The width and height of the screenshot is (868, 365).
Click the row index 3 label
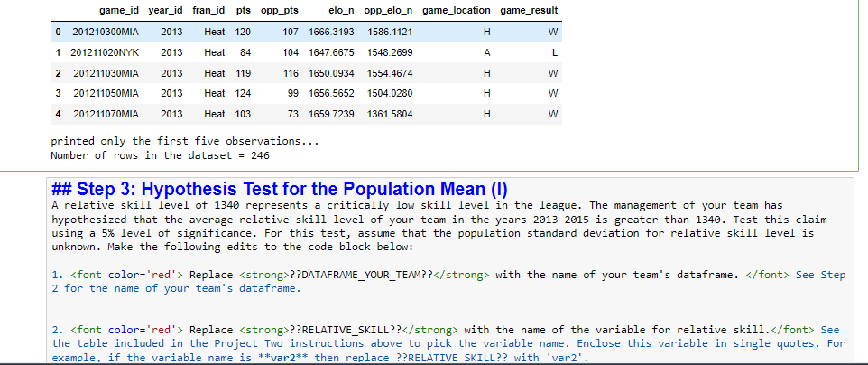58,94
